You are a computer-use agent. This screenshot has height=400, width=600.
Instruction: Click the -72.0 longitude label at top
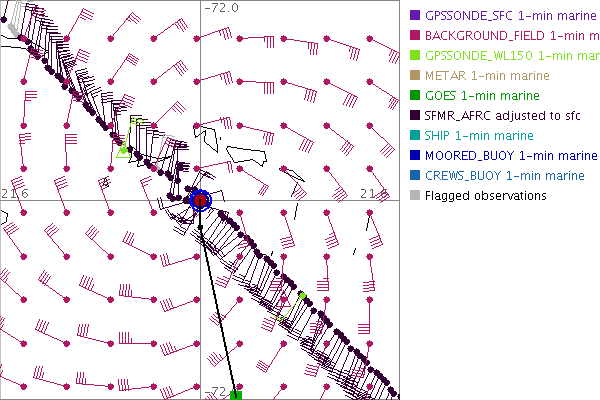coord(221,8)
